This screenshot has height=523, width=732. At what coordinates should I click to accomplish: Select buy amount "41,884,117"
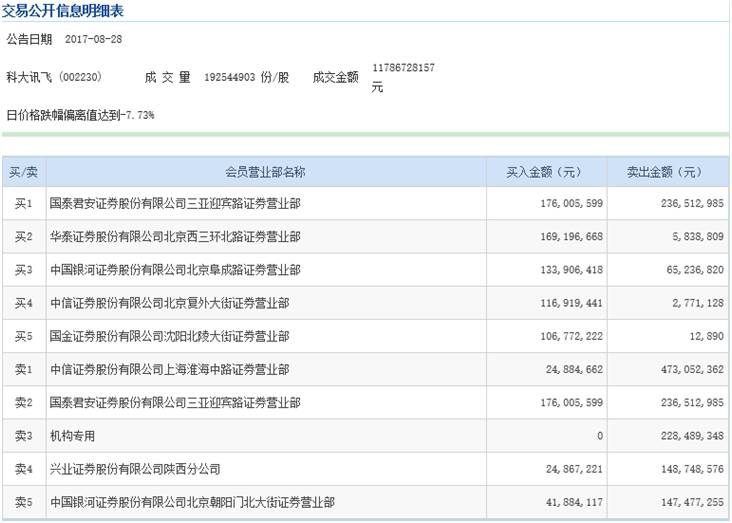pos(574,502)
